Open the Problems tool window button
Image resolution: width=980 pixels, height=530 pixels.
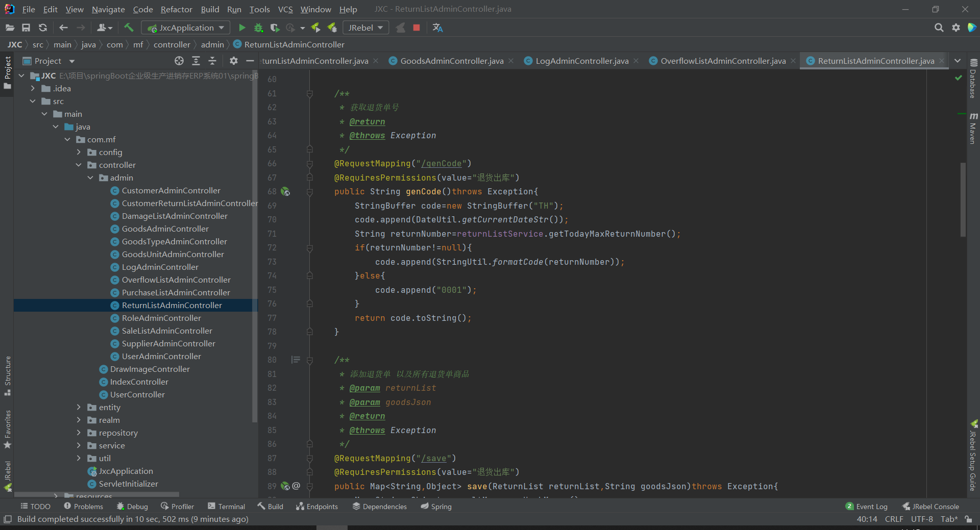click(x=83, y=507)
